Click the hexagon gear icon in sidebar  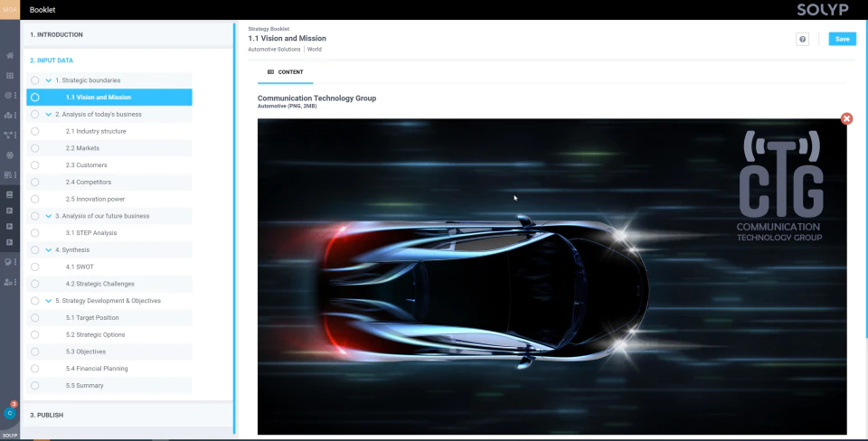9,155
